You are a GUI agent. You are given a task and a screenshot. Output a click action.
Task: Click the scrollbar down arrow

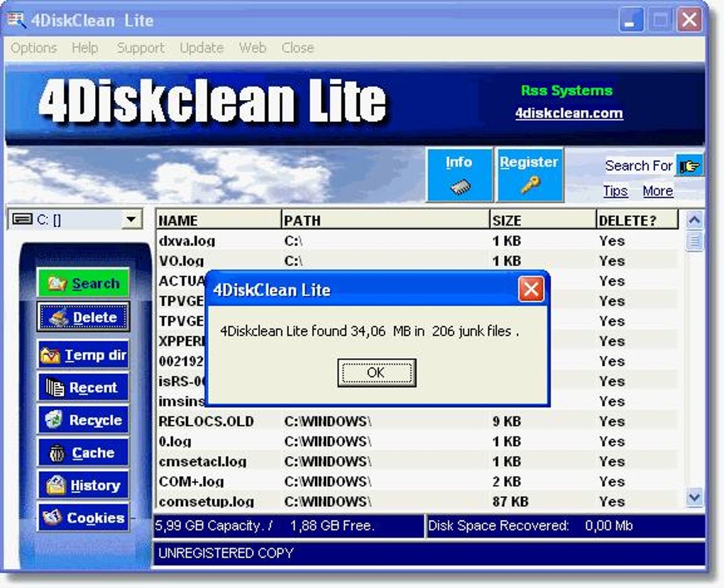[x=694, y=497]
